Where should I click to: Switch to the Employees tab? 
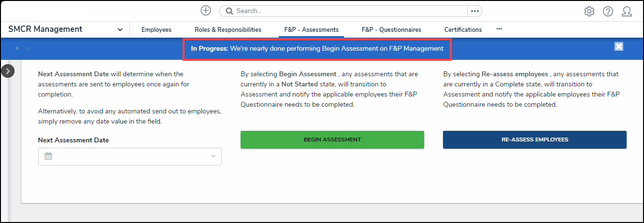point(157,30)
